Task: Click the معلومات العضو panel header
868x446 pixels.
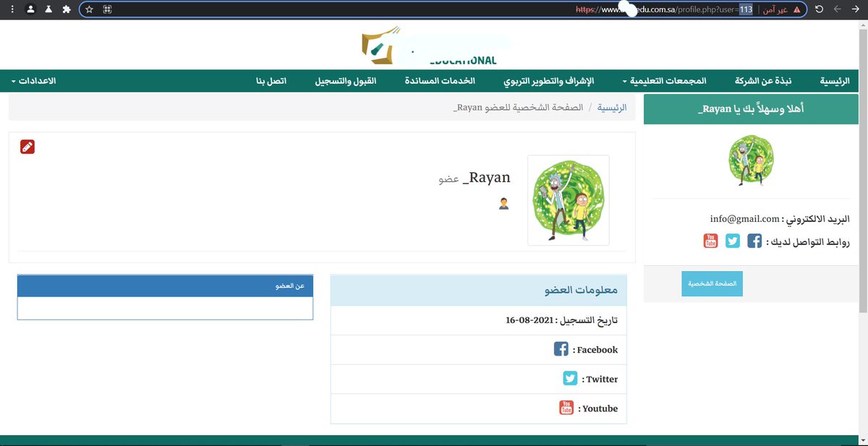Action: pos(479,291)
